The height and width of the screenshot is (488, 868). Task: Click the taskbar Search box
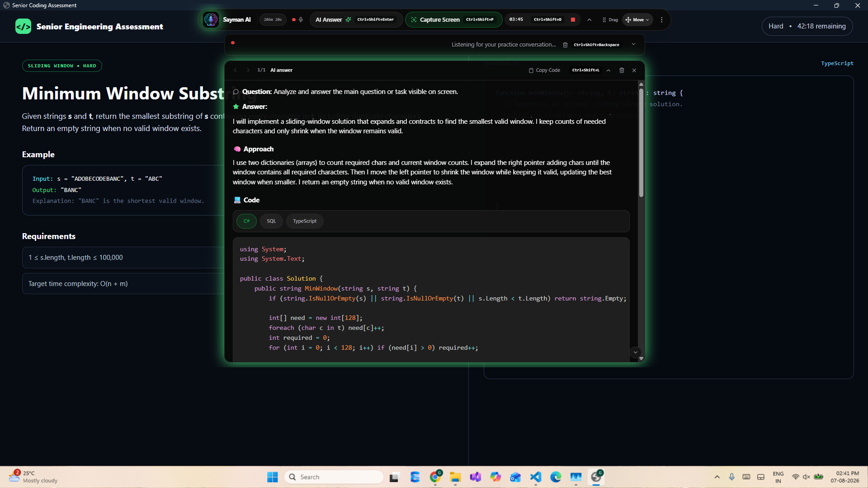click(334, 477)
